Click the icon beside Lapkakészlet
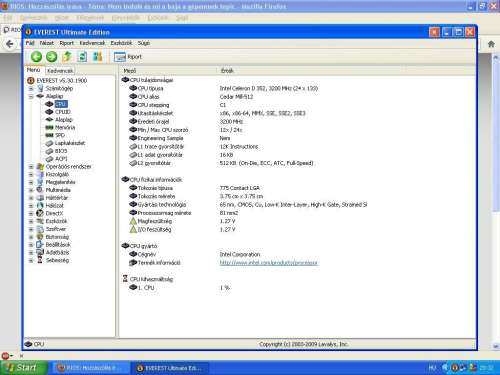The image size is (500, 375). [x=49, y=143]
